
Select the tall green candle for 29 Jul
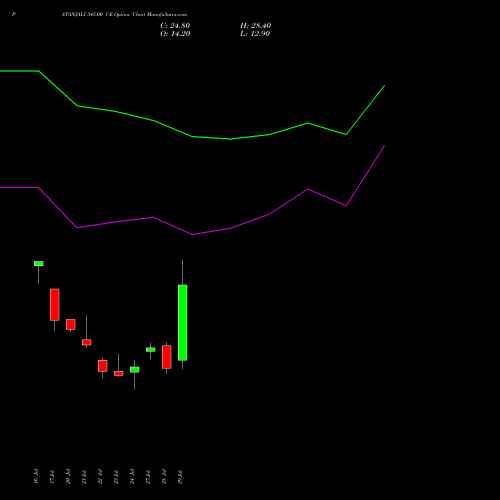pyautogui.click(x=183, y=323)
